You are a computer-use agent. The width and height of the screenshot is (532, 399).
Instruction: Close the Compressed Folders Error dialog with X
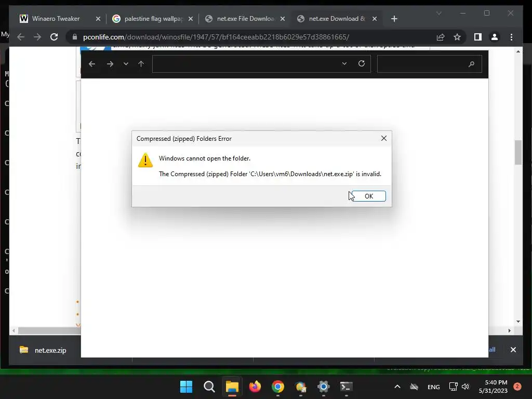point(384,138)
